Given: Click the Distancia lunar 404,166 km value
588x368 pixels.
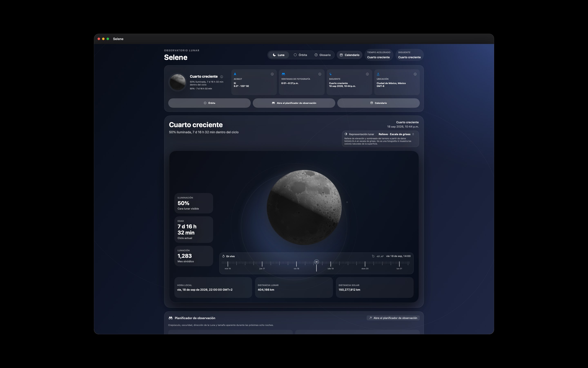Looking at the screenshot, I should pyautogui.click(x=266, y=290).
